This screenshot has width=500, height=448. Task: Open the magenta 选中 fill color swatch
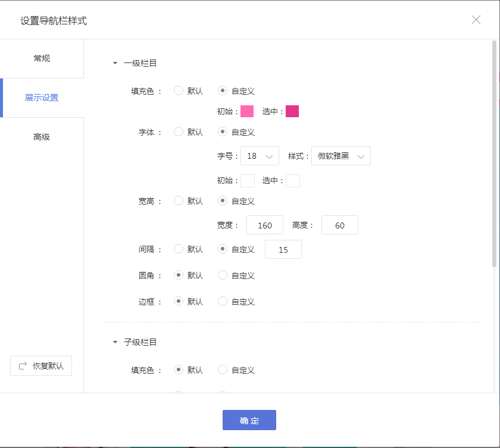coord(292,111)
